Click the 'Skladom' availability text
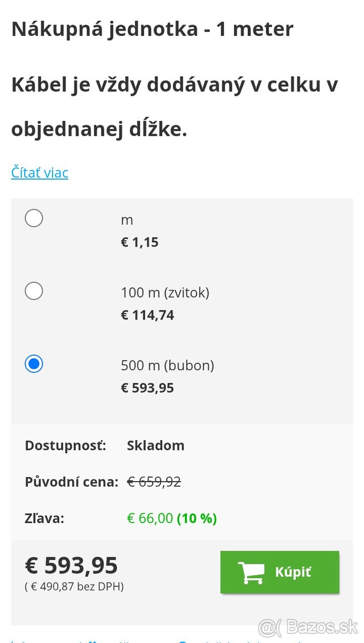The image size is (364, 643). 155,445
